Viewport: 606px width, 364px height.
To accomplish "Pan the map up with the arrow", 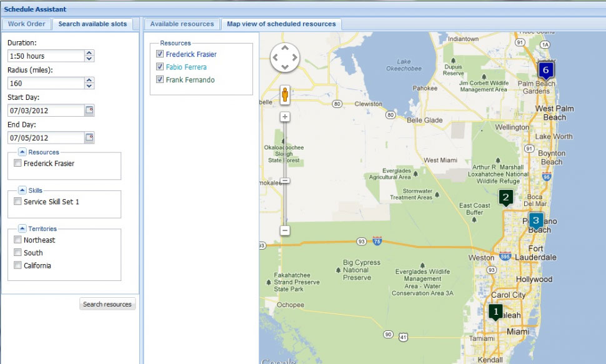I will 285,48.
